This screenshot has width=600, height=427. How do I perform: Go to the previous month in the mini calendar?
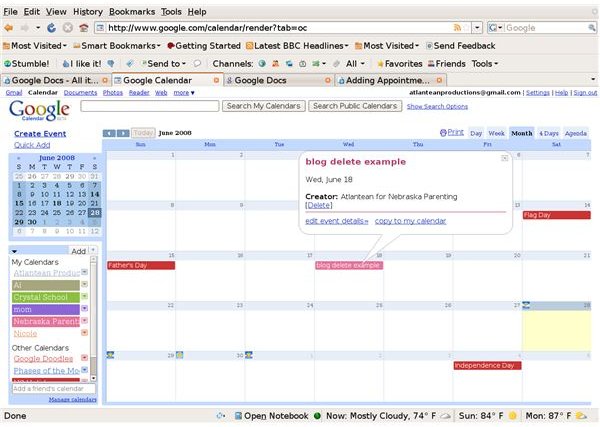(x=18, y=158)
